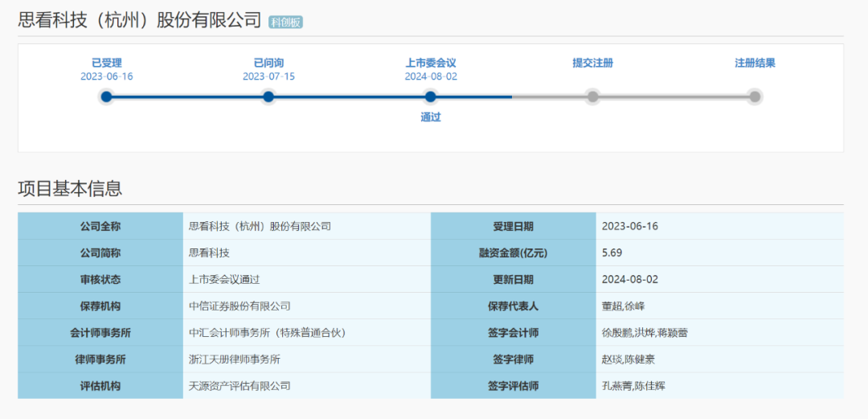Image resolution: width=868 pixels, height=419 pixels.
Task: Click the financing amount value 5.69
Action: 612,253
